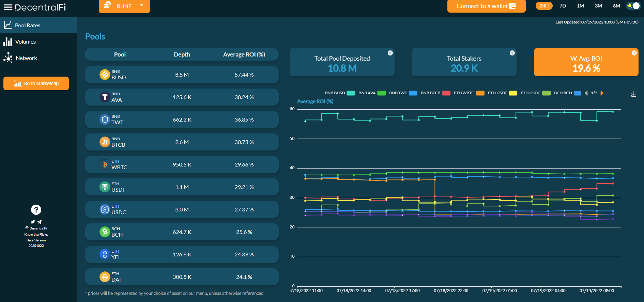Click the Volumes bar chart icon
644x302 pixels.
pos(7,41)
